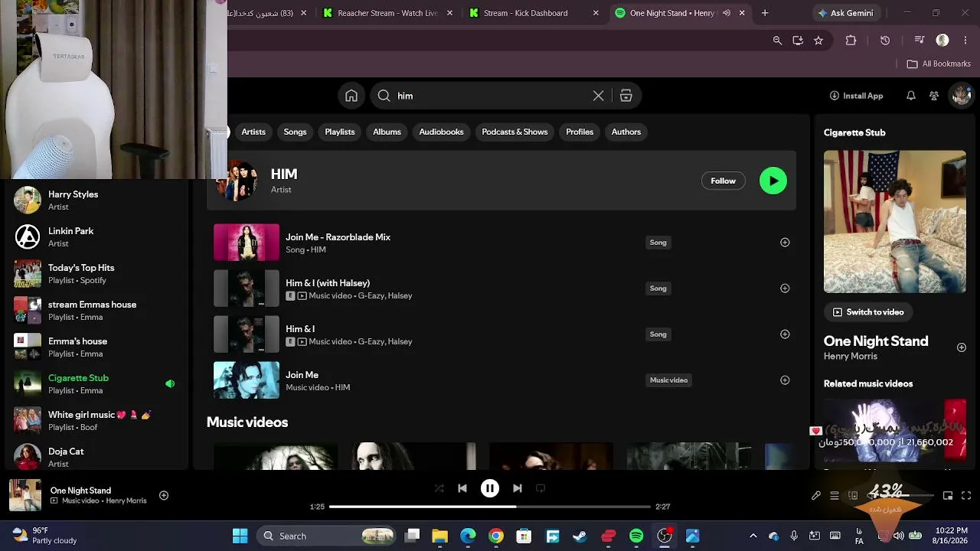980x551 pixels.
Task: Open All Bookmarks folder
Action: coord(939,64)
